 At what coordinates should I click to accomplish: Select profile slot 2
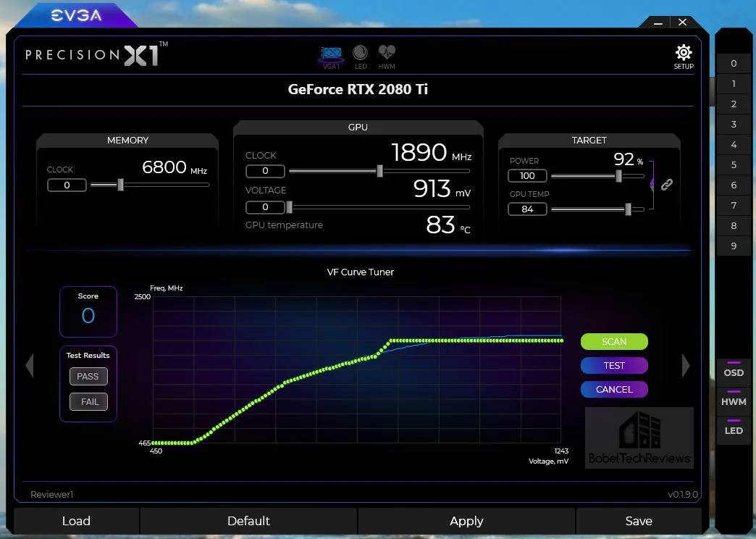734,104
